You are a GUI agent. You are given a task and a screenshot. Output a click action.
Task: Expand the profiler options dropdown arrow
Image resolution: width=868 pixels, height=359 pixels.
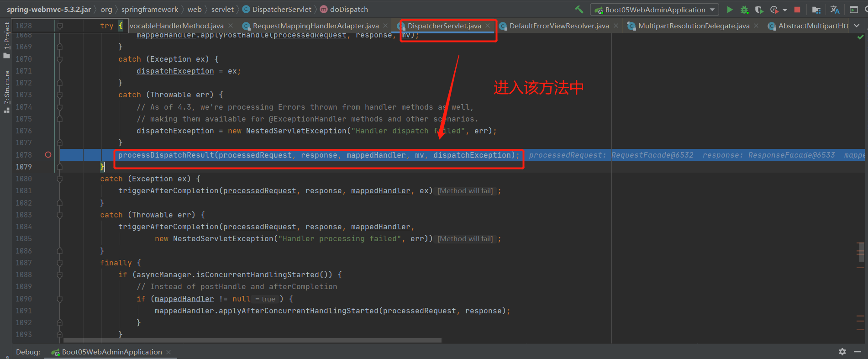(x=784, y=10)
